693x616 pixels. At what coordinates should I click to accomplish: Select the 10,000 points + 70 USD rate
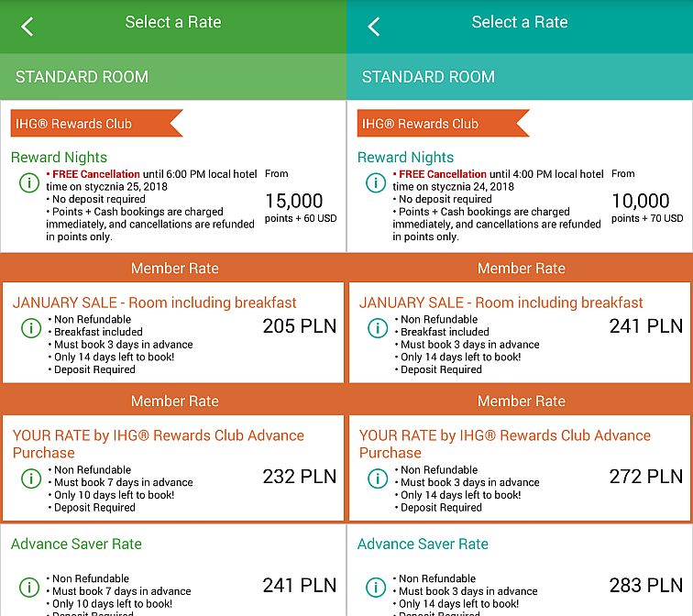(647, 207)
